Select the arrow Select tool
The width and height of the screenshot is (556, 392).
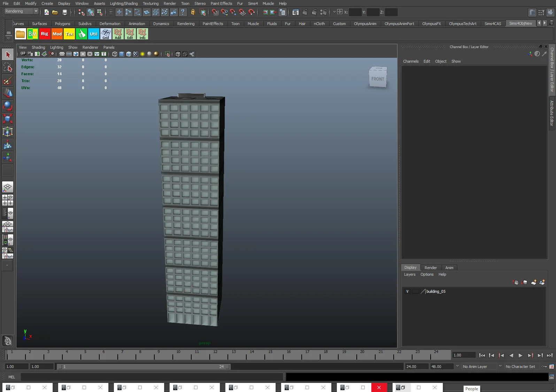coord(8,54)
